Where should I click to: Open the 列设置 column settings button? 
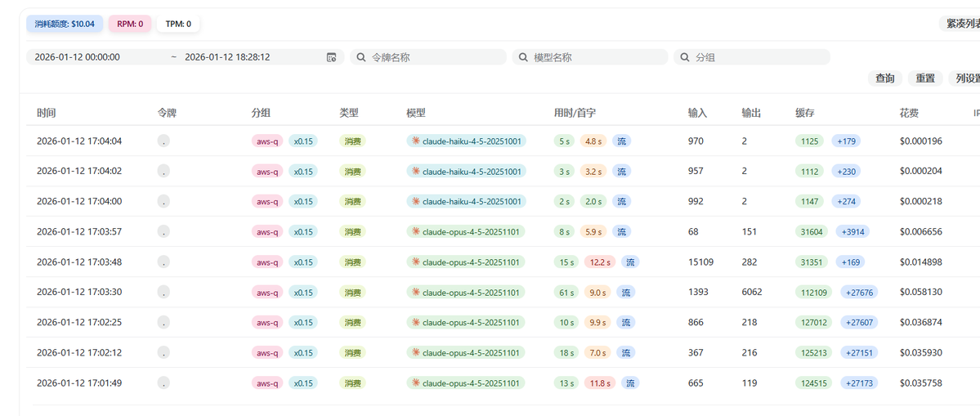[x=964, y=78]
